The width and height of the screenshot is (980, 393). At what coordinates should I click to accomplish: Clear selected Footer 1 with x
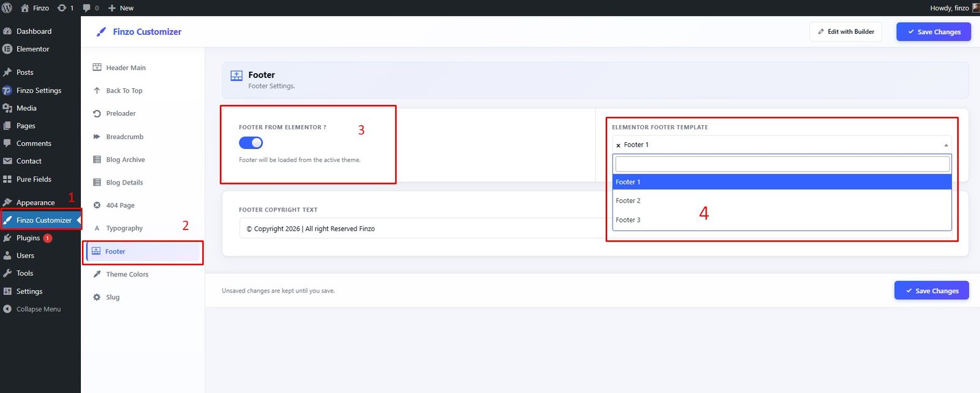(x=618, y=145)
